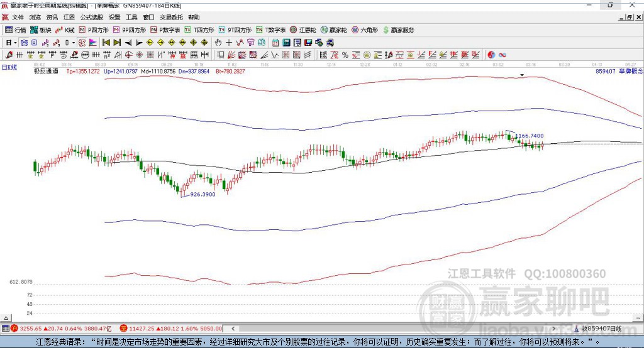The width and height of the screenshot is (644, 348).
Task: Click the blue infinity loop icon
Action: (x=502, y=55)
